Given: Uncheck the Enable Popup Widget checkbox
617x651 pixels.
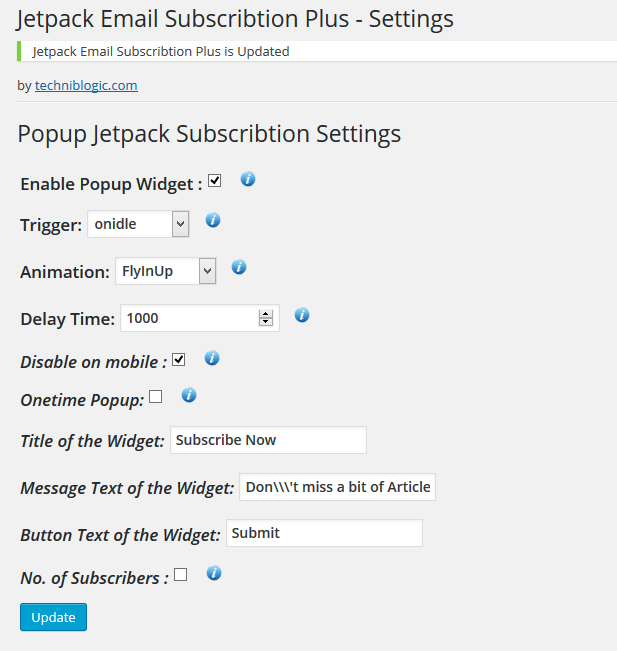Looking at the screenshot, I should 214,181.
